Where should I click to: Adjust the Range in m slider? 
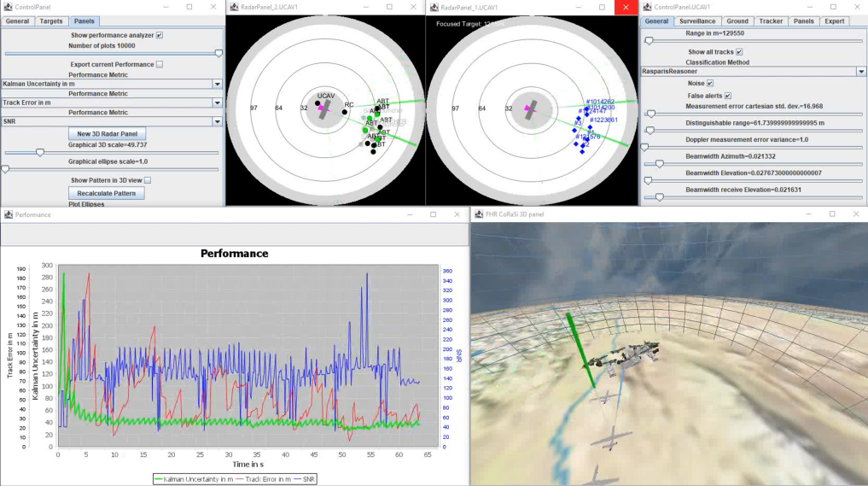[649, 41]
